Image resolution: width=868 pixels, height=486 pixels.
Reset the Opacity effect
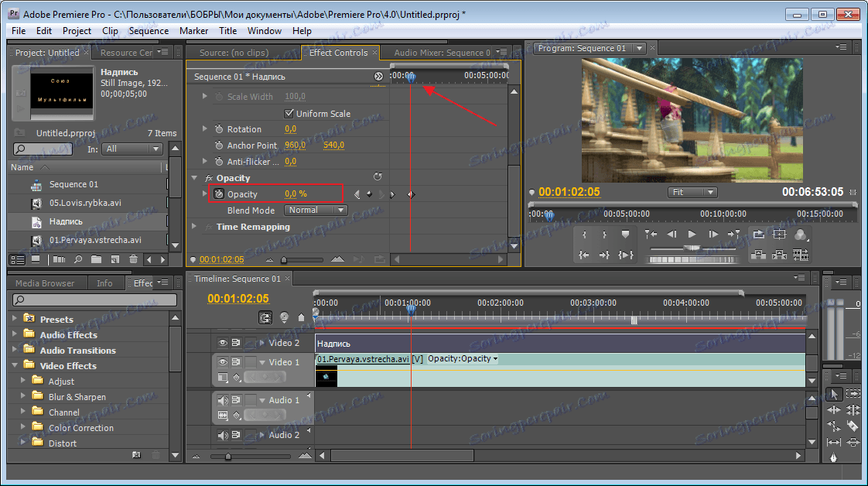[378, 177]
